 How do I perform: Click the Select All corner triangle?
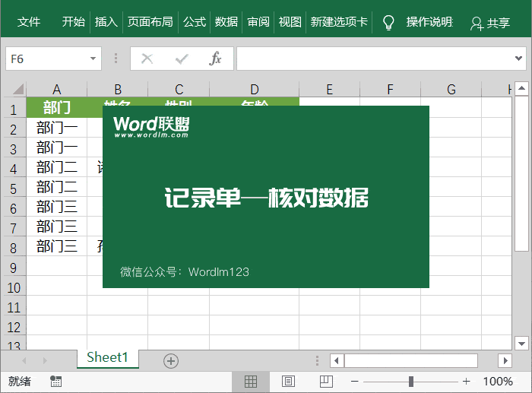[16, 89]
